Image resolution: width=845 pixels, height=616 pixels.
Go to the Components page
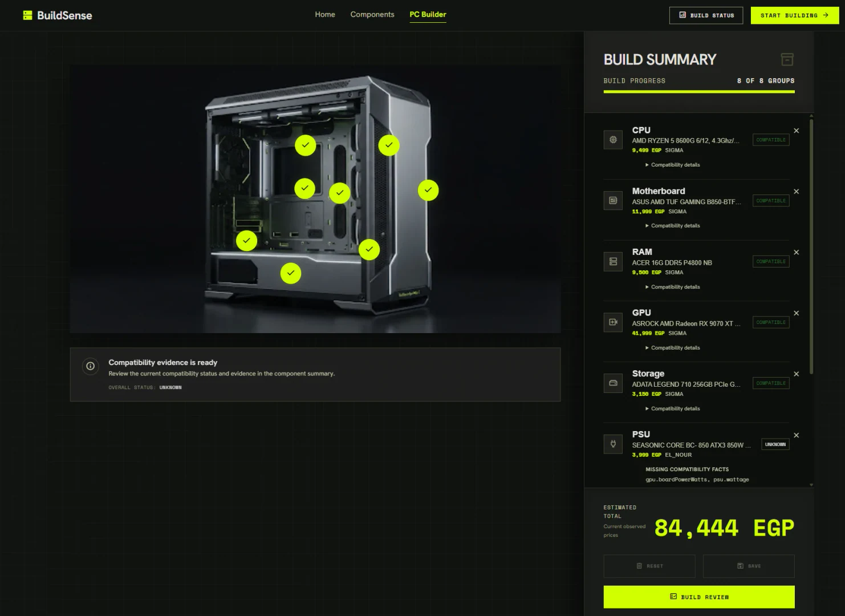pos(372,14)
